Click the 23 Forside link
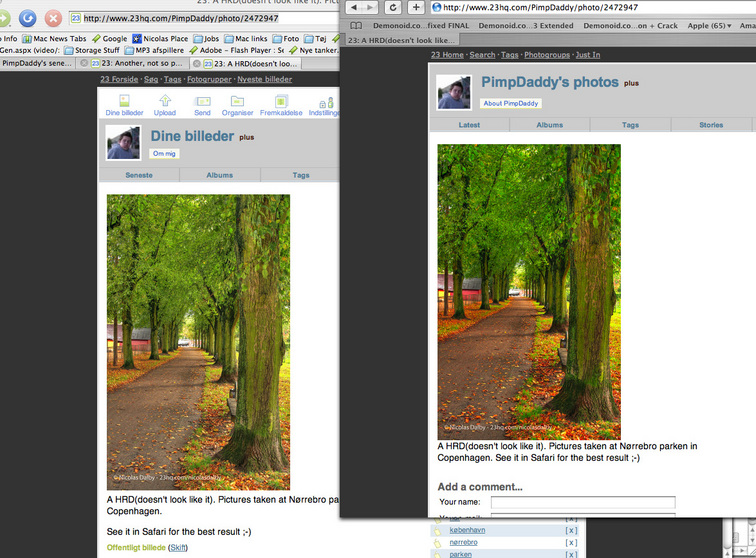Image resolution: width=756 pixels, height=558 pixels. (x=119, y=79)
